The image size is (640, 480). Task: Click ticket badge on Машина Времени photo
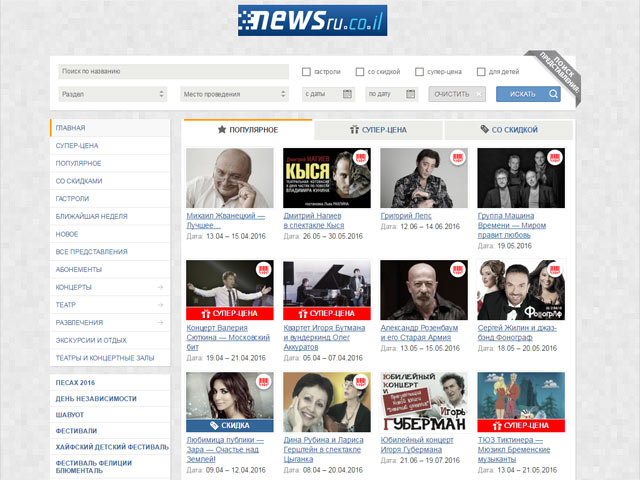click(x=555, y=158)
